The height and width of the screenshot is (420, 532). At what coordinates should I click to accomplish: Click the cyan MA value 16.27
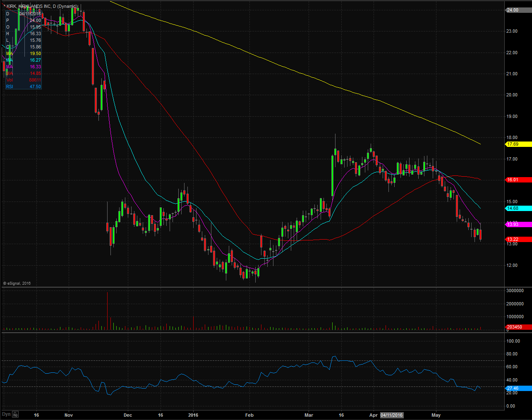(35, 60)
